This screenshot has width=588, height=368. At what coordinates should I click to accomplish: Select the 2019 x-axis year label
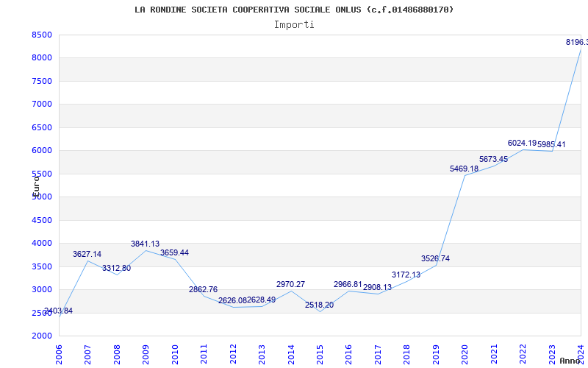click(436, 355)
